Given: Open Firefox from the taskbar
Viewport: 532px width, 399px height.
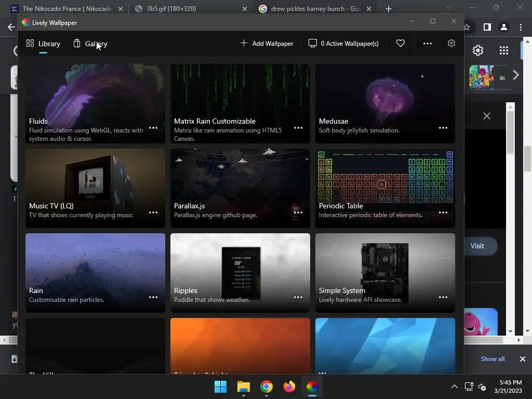Looking at the screenshot, I should pos(289,387).
